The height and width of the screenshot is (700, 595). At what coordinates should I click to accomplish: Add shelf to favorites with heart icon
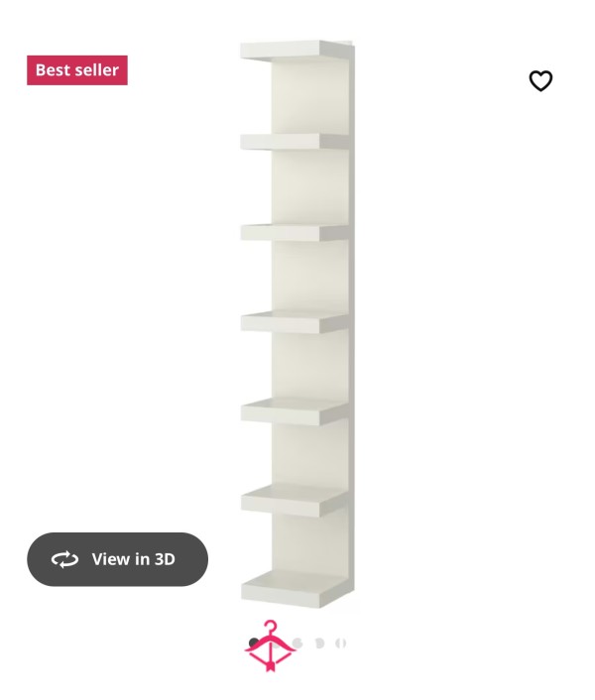(540, 80)
